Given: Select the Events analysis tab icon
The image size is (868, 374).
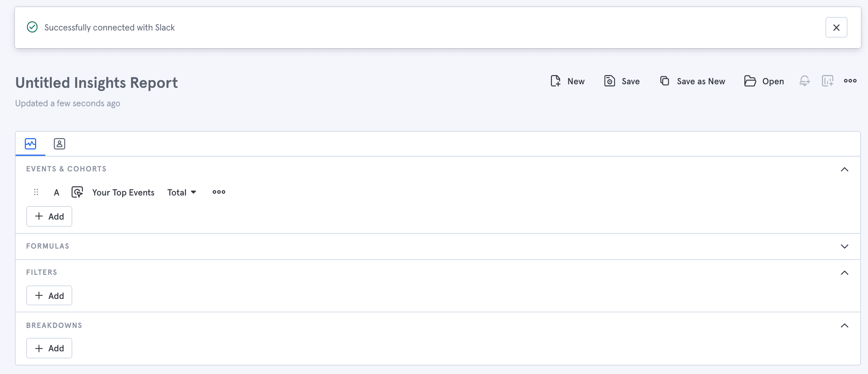Looking at the screenshot, I should [30, 144].
